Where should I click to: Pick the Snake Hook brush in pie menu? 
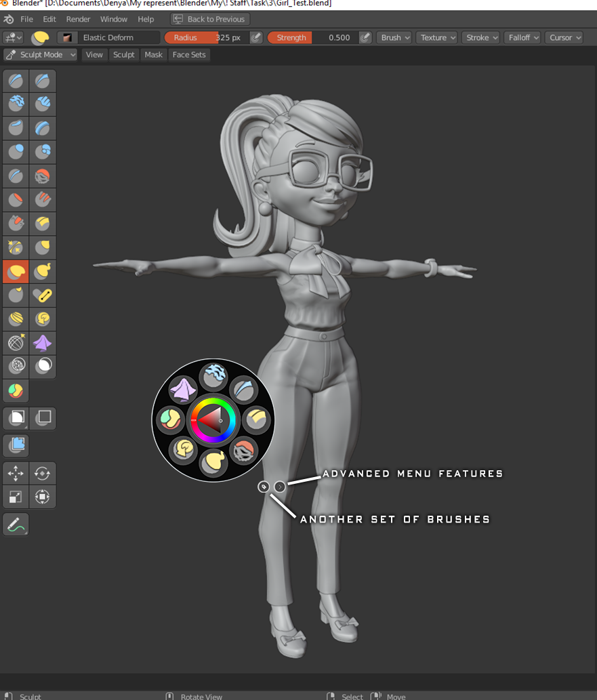[x=213, y=462]
